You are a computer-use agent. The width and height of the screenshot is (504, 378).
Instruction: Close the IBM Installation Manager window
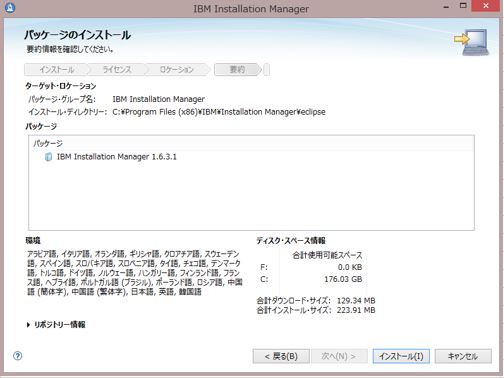tap(486, 6)
